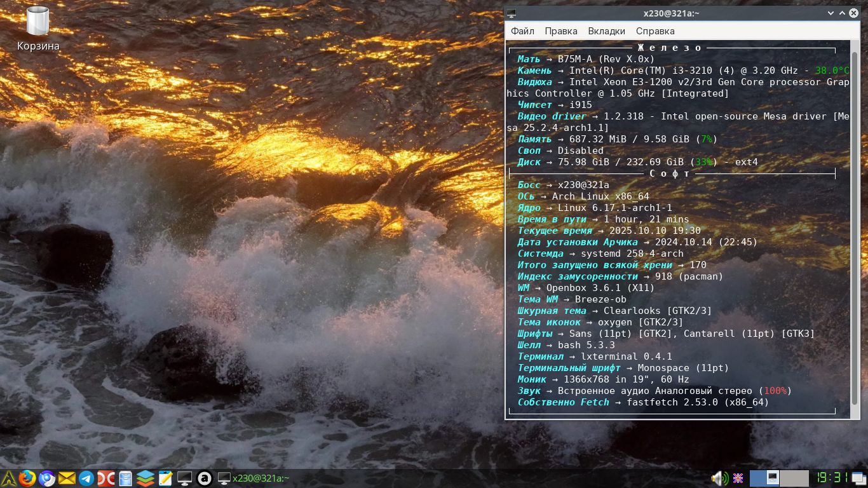Click the x230@321a:~ taskbar window button
Screen dimensions: 868x488
tap(254, 478)
